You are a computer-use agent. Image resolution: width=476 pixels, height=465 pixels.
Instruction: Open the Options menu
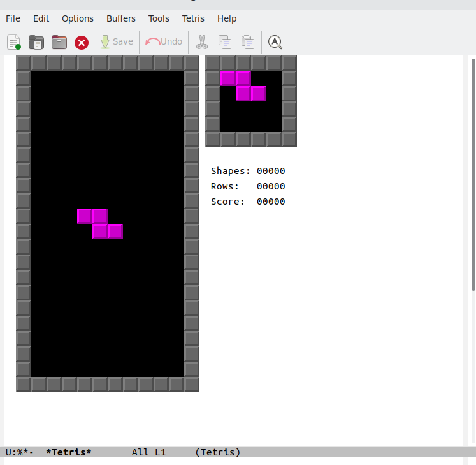point(78,18)
